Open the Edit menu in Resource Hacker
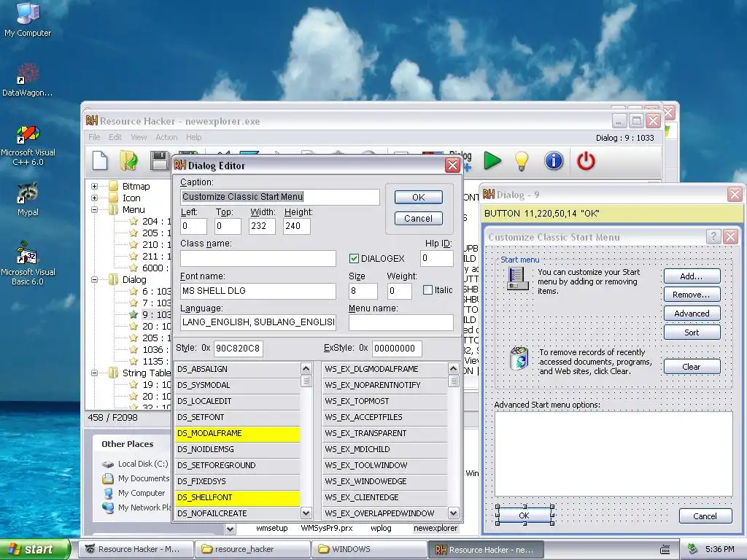 (115, 137)
